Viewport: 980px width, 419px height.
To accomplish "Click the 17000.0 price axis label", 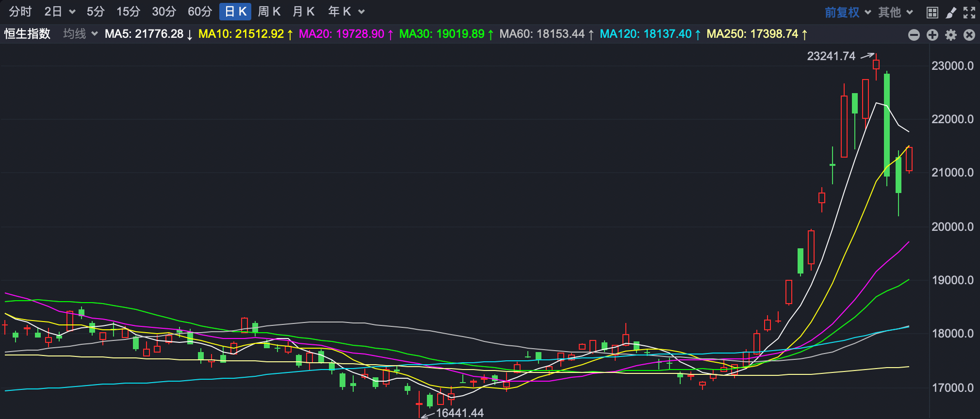I will click(x=952, y=388).
